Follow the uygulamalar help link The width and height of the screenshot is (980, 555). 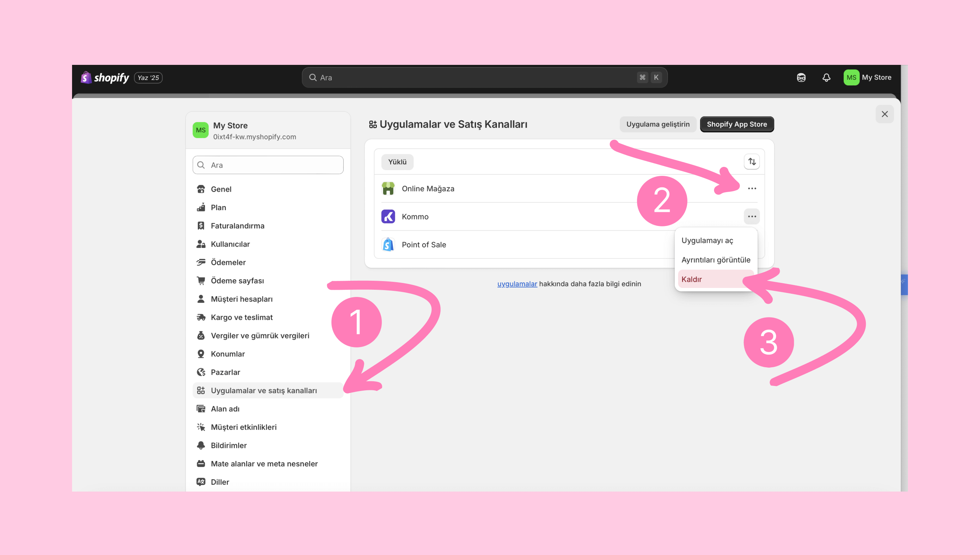pos(517,284)
